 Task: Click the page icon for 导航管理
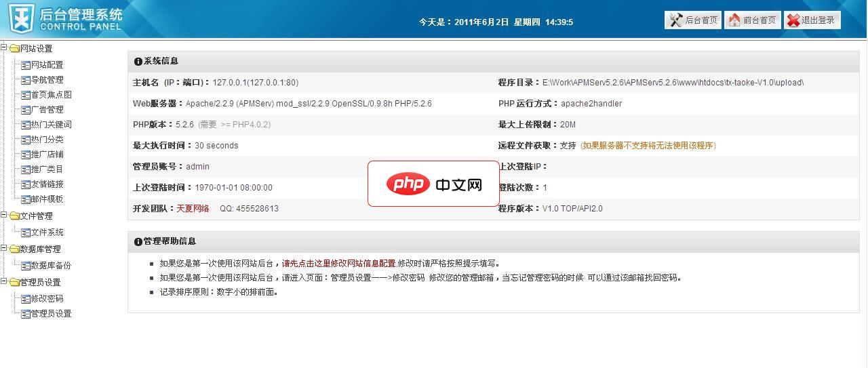point(26,80)
